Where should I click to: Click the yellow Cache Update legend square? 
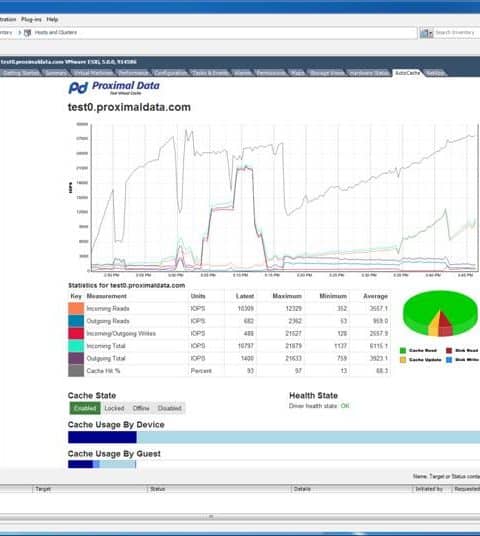403,360
